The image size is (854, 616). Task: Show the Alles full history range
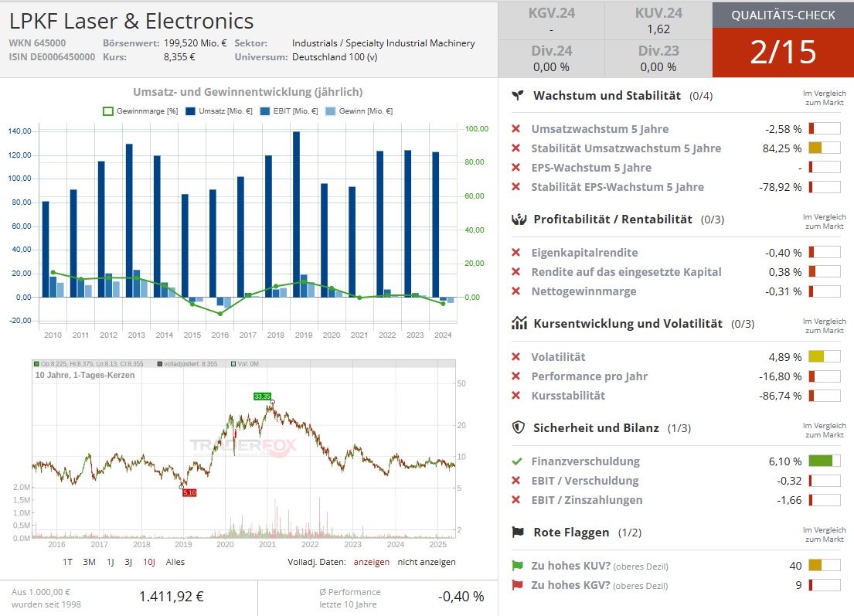pos(175,562)
